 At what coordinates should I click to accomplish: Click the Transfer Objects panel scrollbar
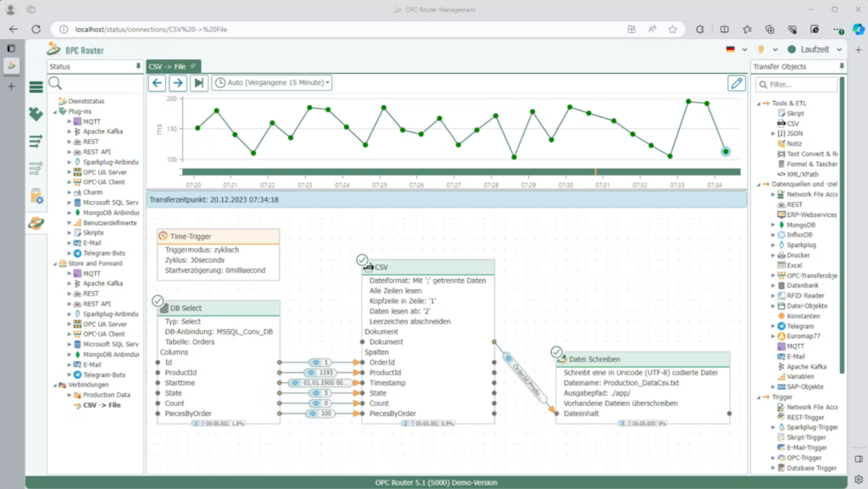(842, 225)
